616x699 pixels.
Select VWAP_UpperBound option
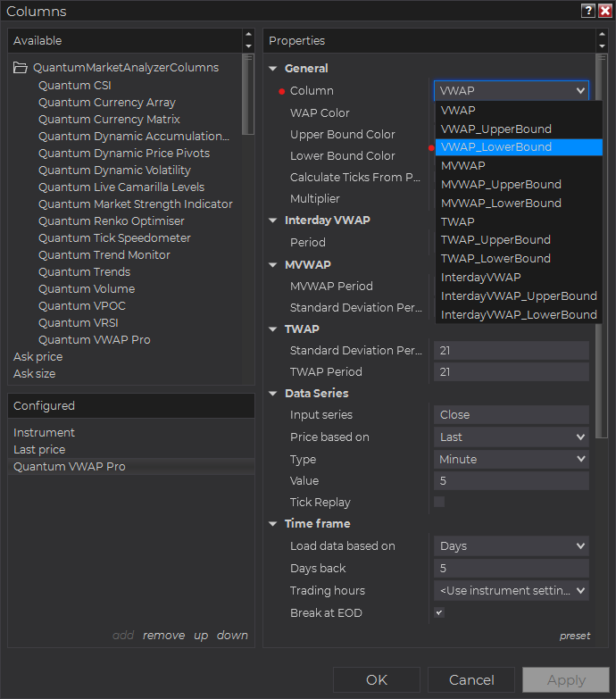[x=519, y=129]
